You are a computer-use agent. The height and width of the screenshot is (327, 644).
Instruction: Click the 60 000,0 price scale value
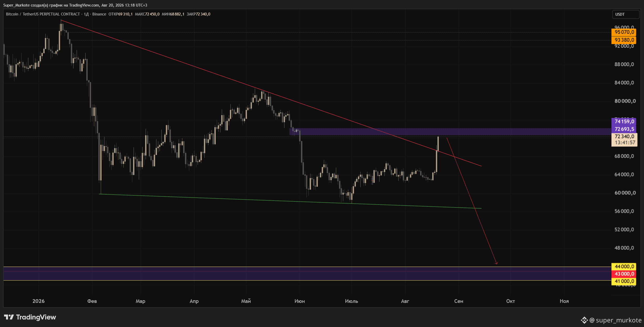625,193
